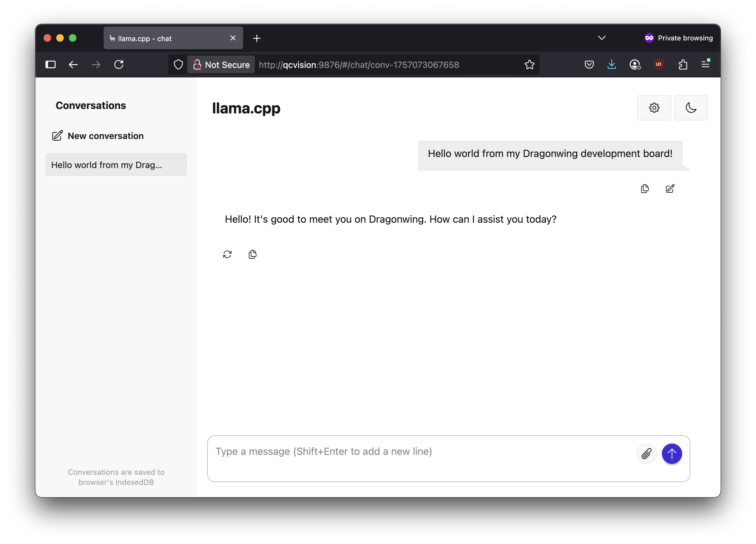
Task: Copy the user message text
Action: tap(645, 189)
